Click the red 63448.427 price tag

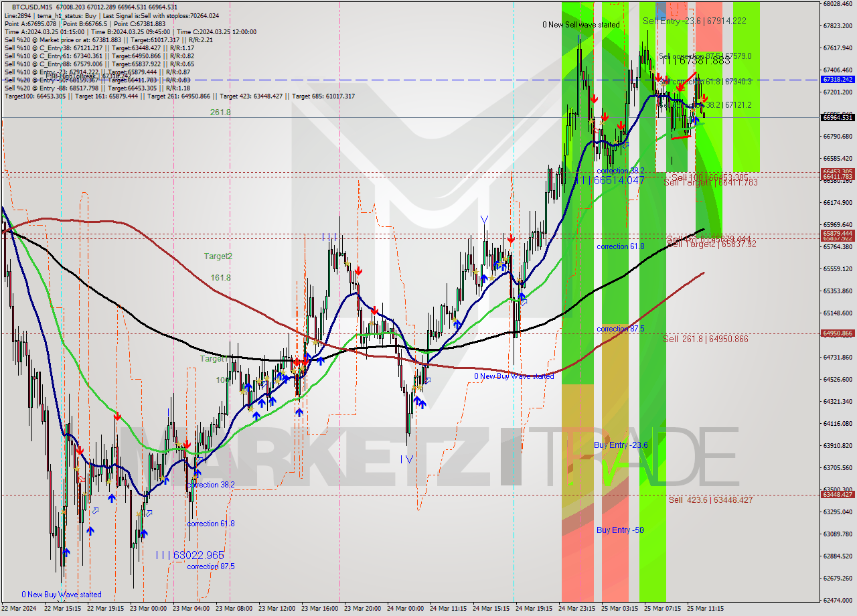click(x=838, y=494)
